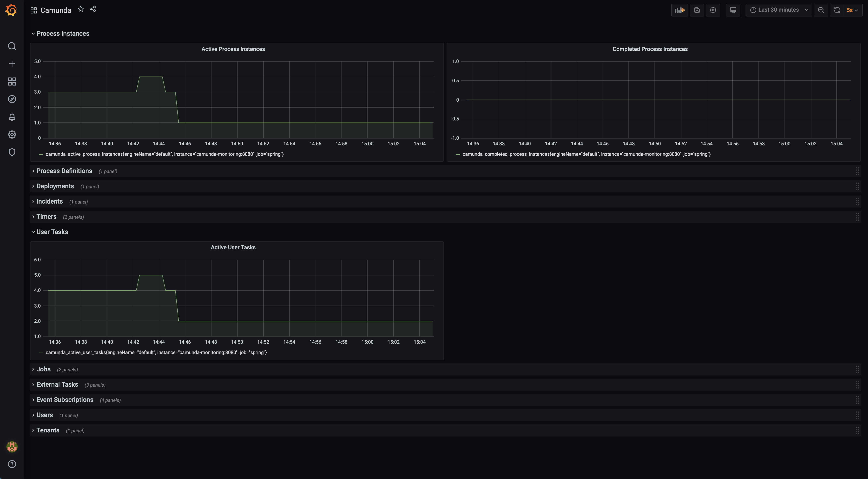This screenshot has width=868, height=479.
Task: Open the Explore compass icon
Action: click(12, 99)
